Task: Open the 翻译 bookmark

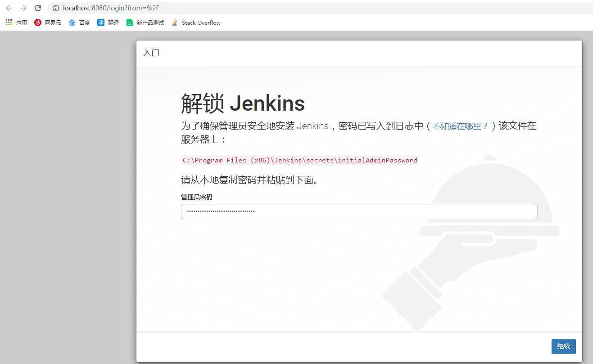Action: pyautogui.click(x=108, y=22)
